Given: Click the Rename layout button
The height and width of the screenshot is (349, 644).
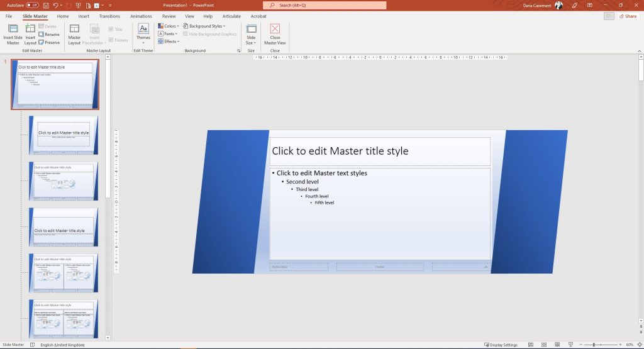Looking at the screenshot, I should [49, 35].
